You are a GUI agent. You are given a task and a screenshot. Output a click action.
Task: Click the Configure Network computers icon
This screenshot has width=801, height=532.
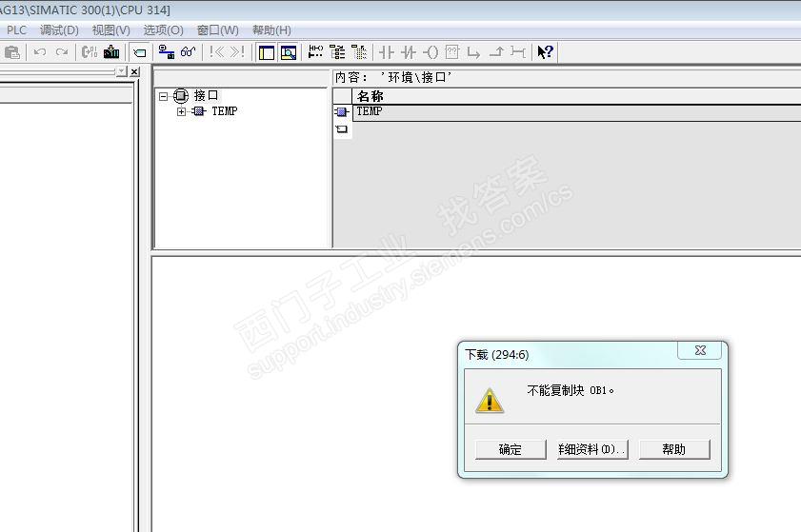click(x=166, y=52)
